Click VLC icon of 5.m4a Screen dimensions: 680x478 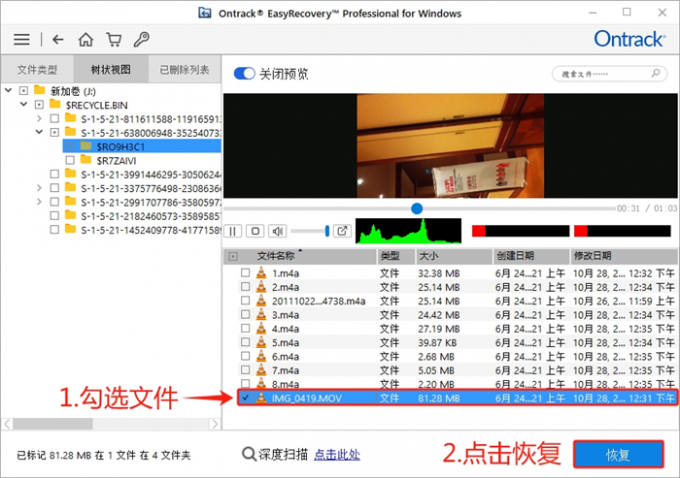[261, 342]
